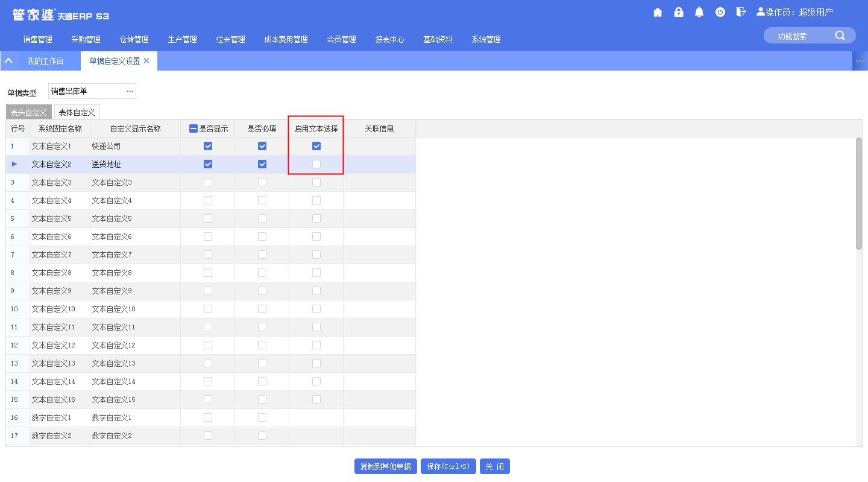Open the 单据类型 selector ellipsis

[x=130, y=91]
